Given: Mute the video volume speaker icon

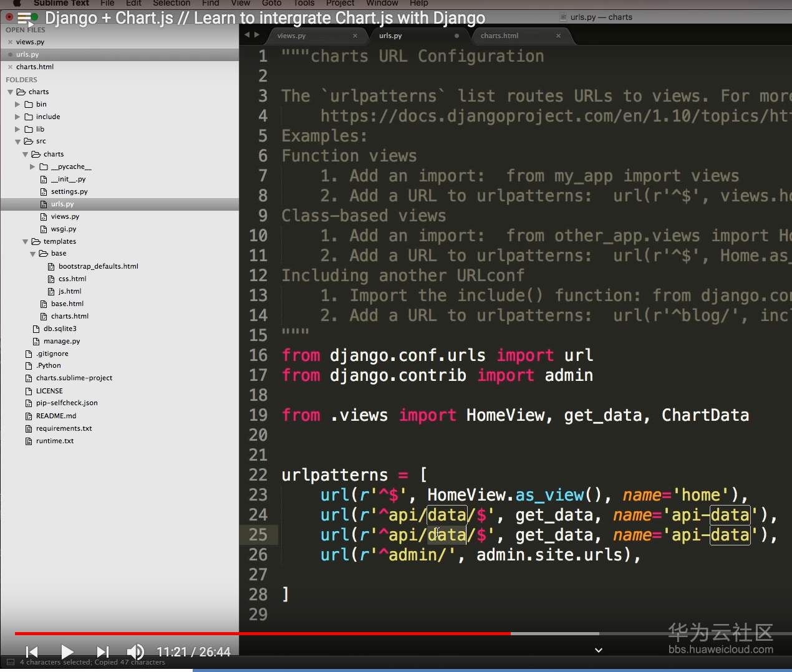Looking at the screenshot, I should [x=135, y=652].
